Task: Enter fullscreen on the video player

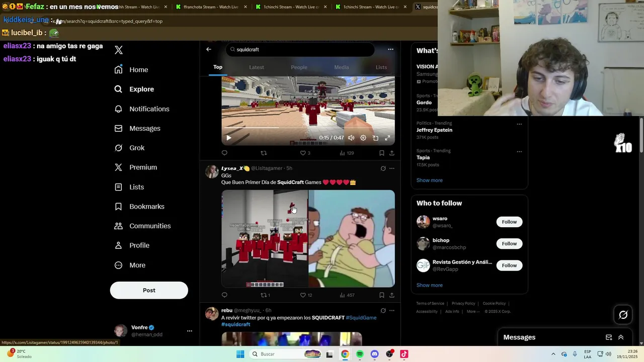Action: click(x=387, y=138)
